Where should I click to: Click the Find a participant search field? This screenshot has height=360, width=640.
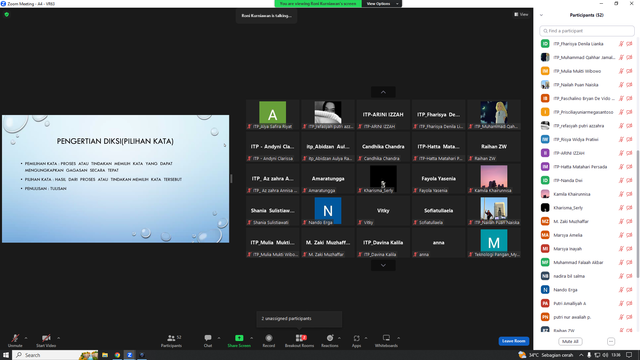(587, 31)
